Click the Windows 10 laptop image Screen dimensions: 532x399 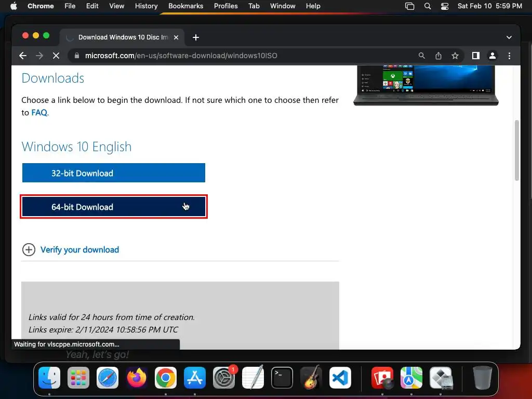pos(426,86)
